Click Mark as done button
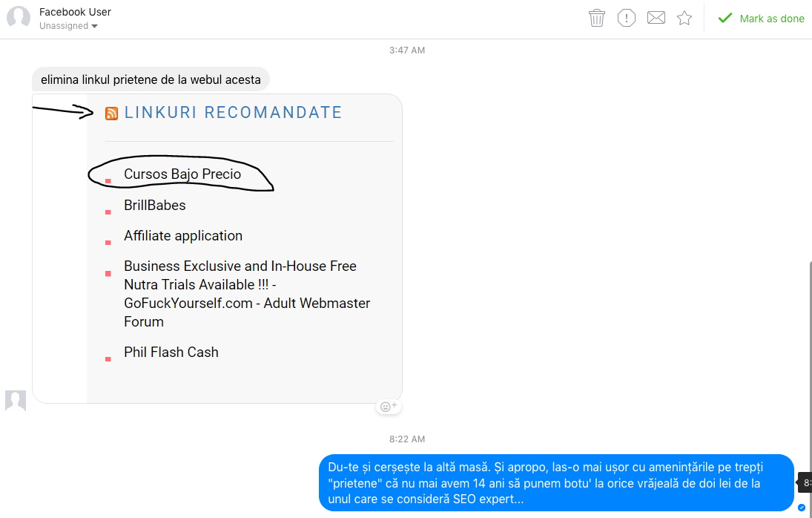812x518 pixels. [x=762, y=19]
